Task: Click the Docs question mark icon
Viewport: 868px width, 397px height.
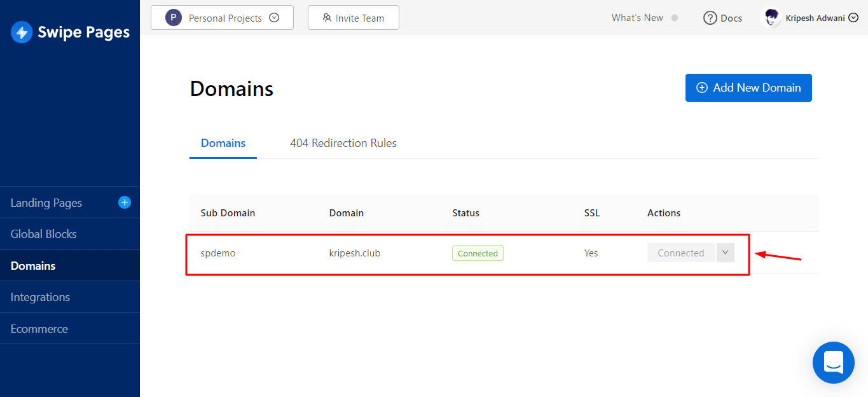Action: pos(710,18)
